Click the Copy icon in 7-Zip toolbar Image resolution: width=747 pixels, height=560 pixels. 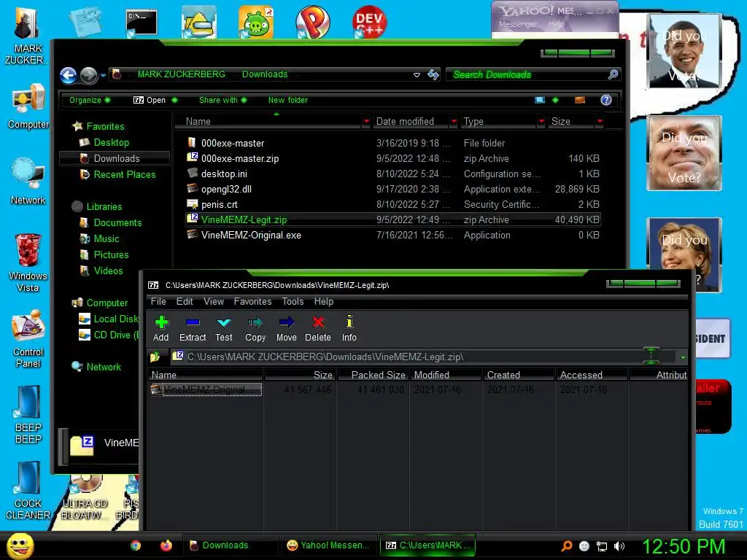pyautogui.click(x=255, y=329)
